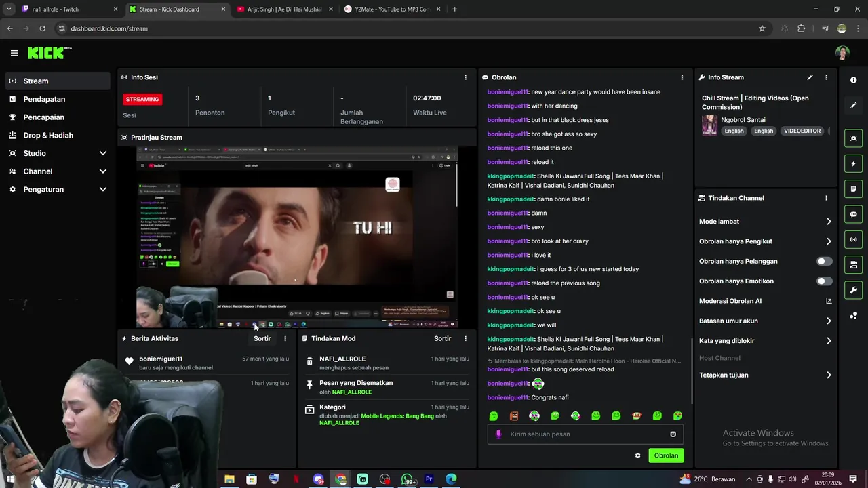Insert the orange angry-face emote
Viewport: 868px width, 488px height.
click(514, 415)
